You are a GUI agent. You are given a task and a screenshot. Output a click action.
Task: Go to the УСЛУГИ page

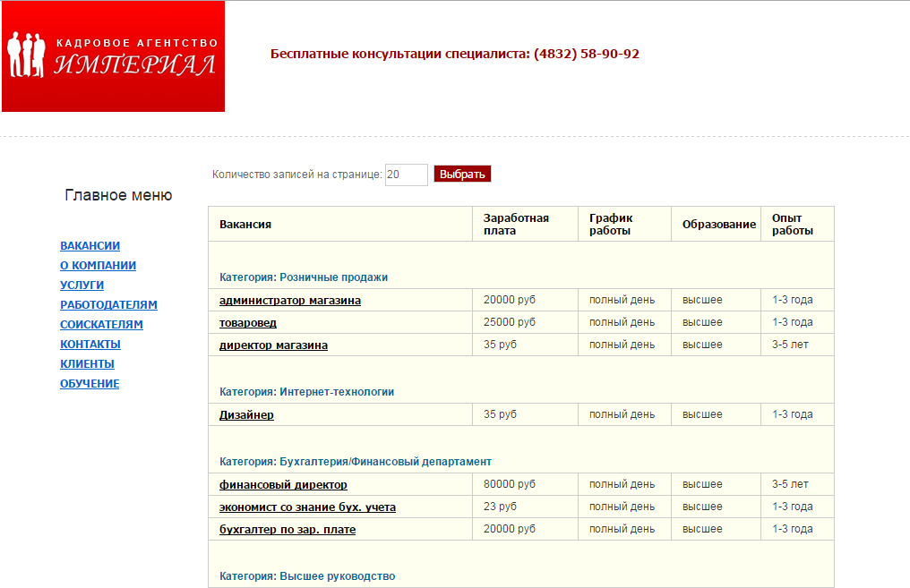coord(82,285)
